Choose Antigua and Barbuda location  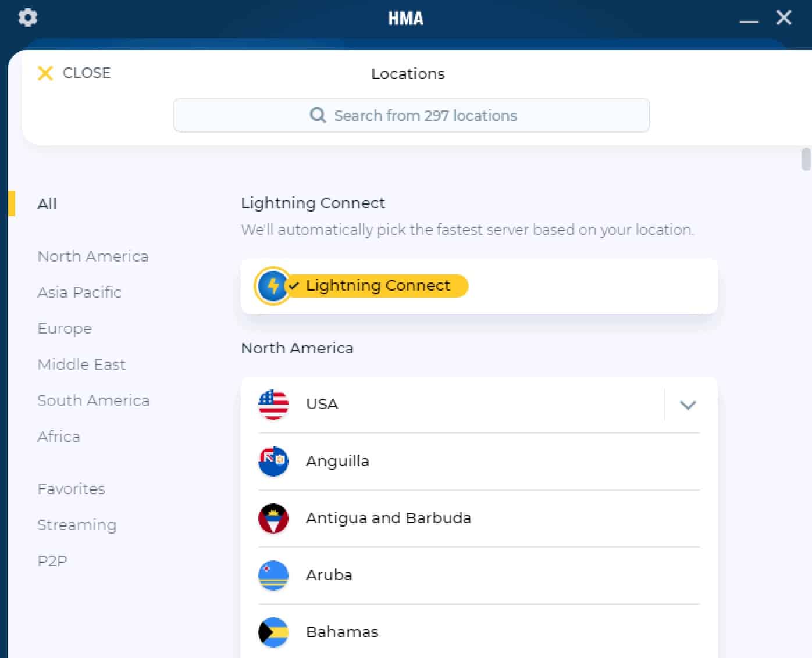(479, 518)
